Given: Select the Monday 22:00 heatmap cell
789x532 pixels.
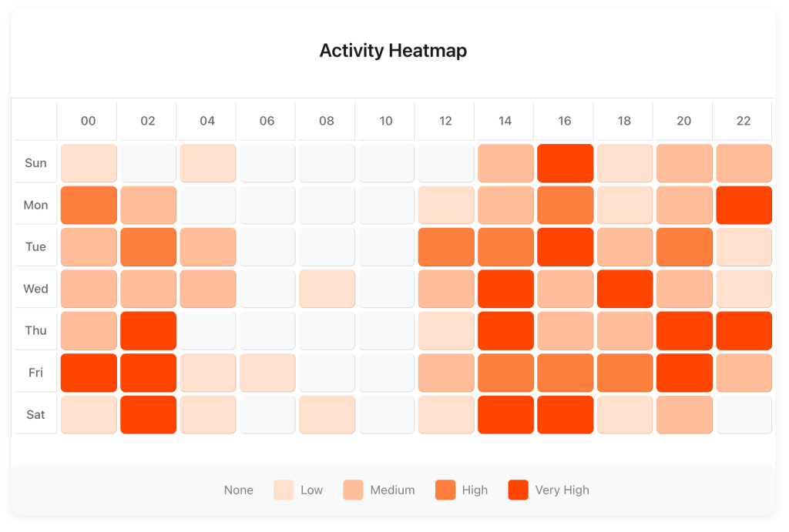Looking at the screenshot, I should pos(744,205).
